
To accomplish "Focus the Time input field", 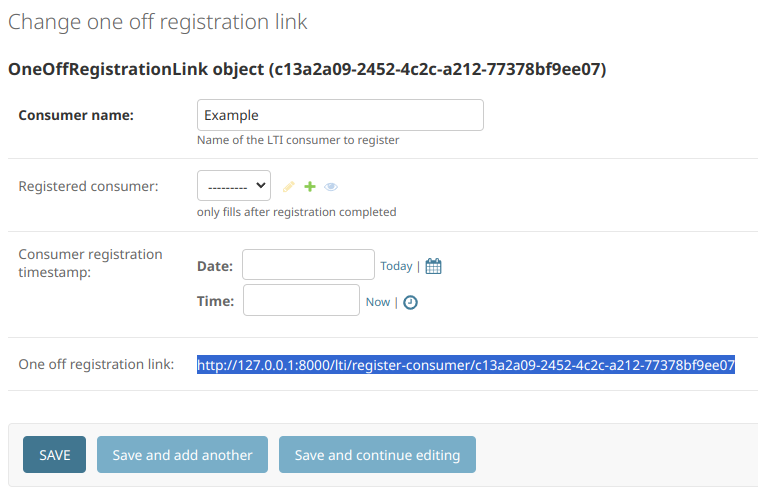I will coord(301,300).
